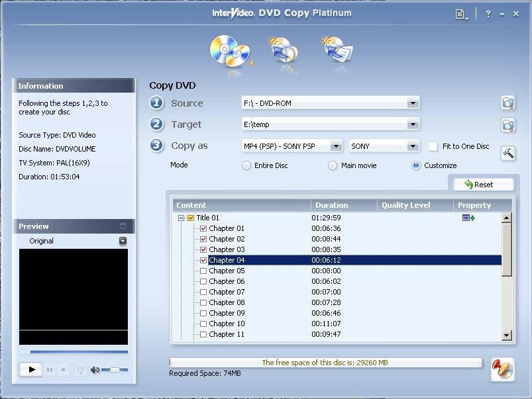Check Chapter 07 checkbox
Image resolution: width=532 pixels, height=399 pixels.
[203, 292]
